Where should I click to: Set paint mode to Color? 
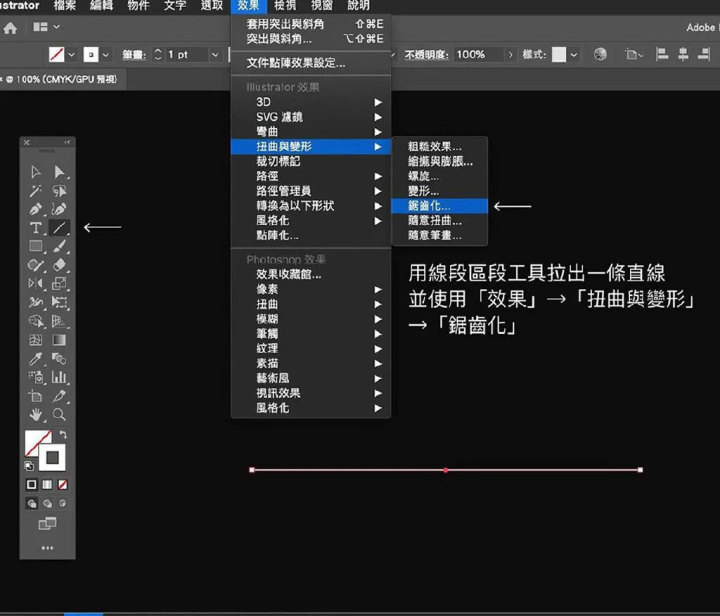tap(32, 485)
